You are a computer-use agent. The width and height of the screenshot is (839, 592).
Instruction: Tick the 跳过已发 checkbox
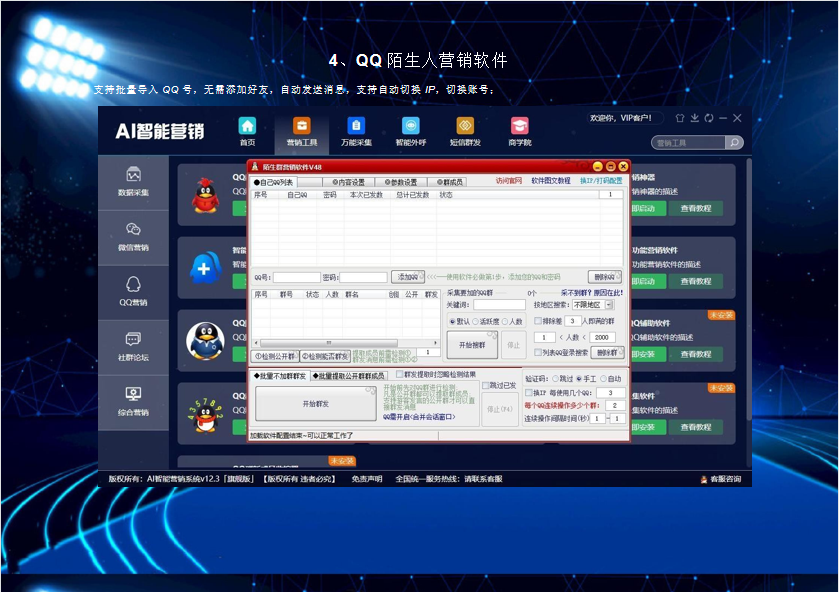point(486,385)
